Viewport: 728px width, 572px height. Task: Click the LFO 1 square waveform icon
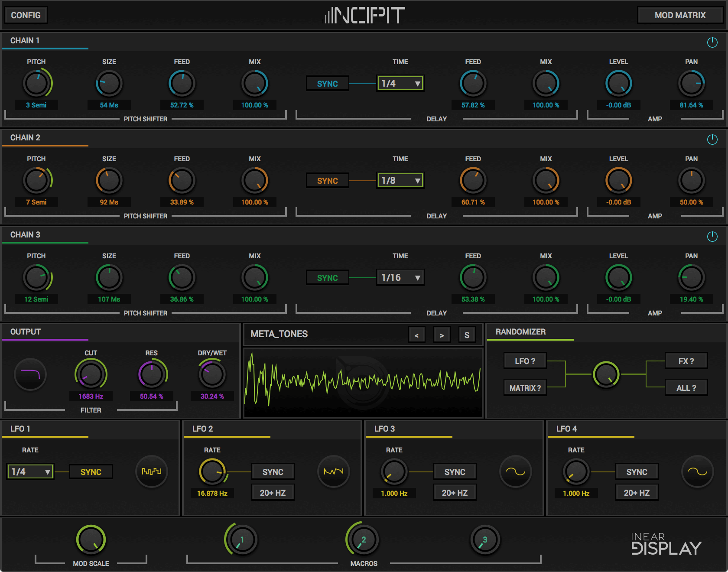point(151,471)
